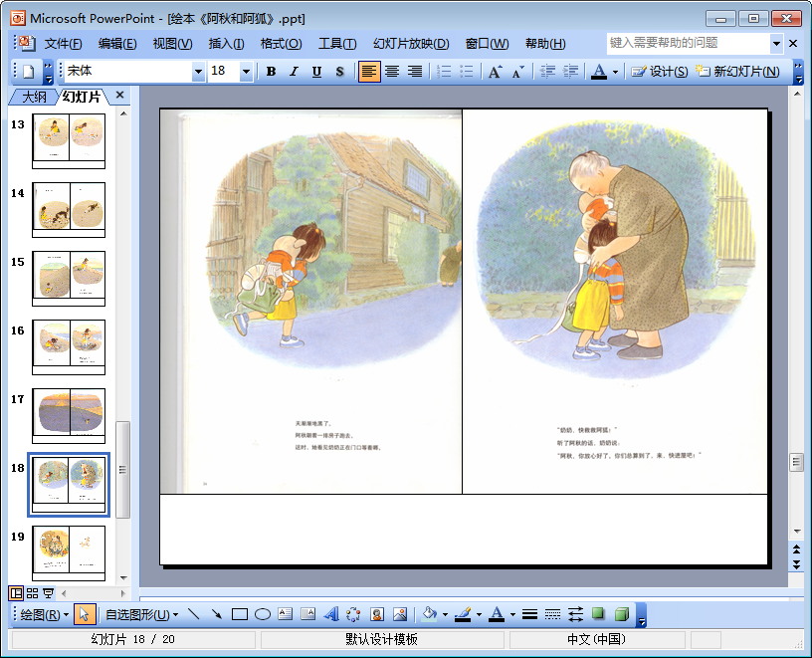Open the 窗口(W) menu
The width and height of the screenshot is (812, 658).
coord(487,44)
